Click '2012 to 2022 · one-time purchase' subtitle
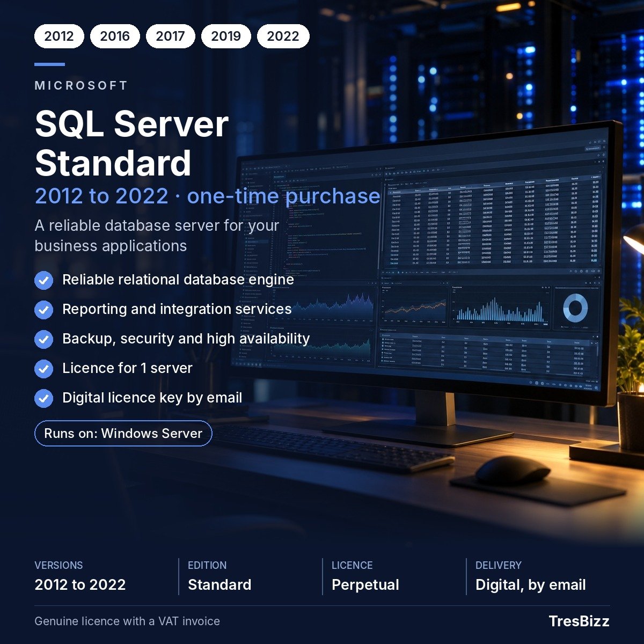Viewport: 644px width, 644px height. pos(208,196)
